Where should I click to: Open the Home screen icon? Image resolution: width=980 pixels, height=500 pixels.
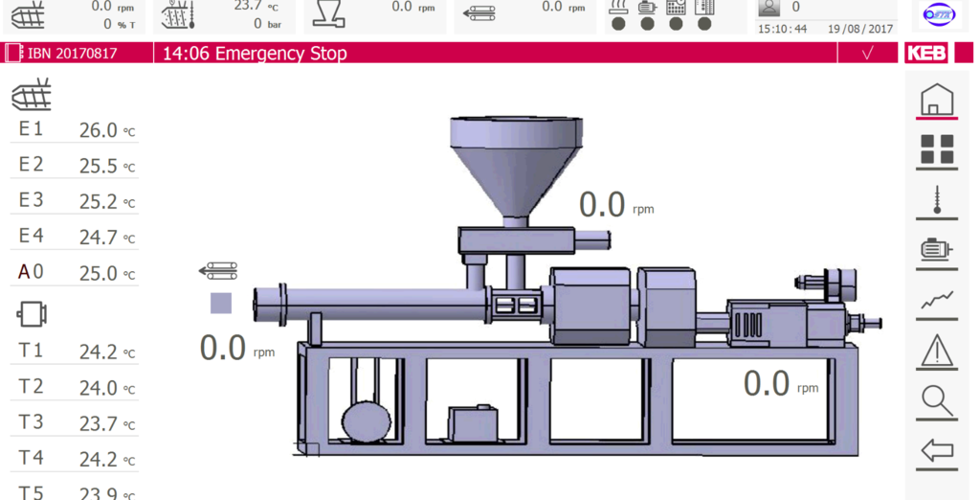pos(936,100)
